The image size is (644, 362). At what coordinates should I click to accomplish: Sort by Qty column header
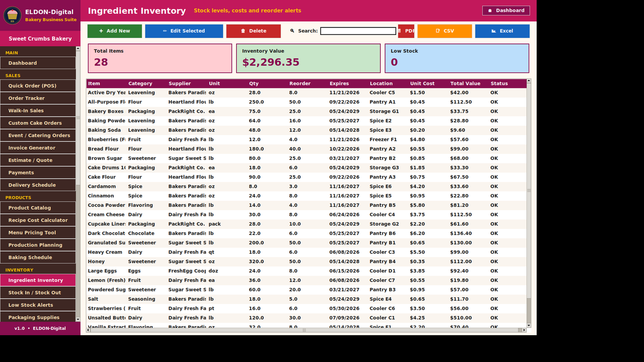click(x=268, y=84)
